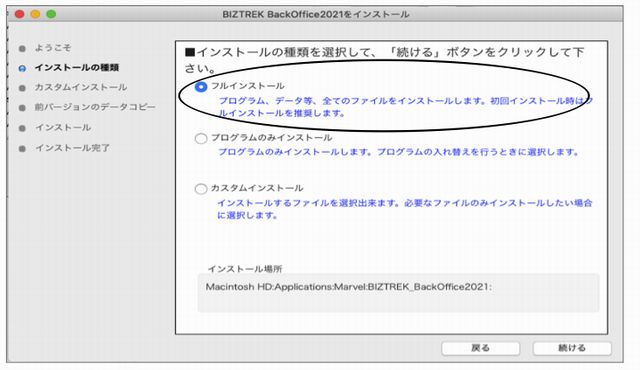Click the プログラムのみインストール description text
This screenshot has height=370, width=640.
coord(398,152)
